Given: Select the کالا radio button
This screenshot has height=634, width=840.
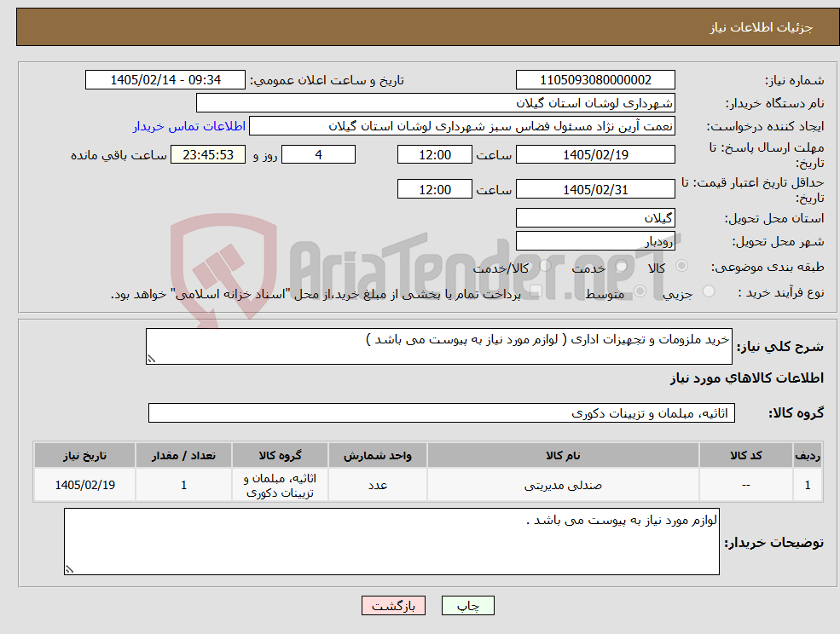Looking at the screenshot, I should click(682, 266).
